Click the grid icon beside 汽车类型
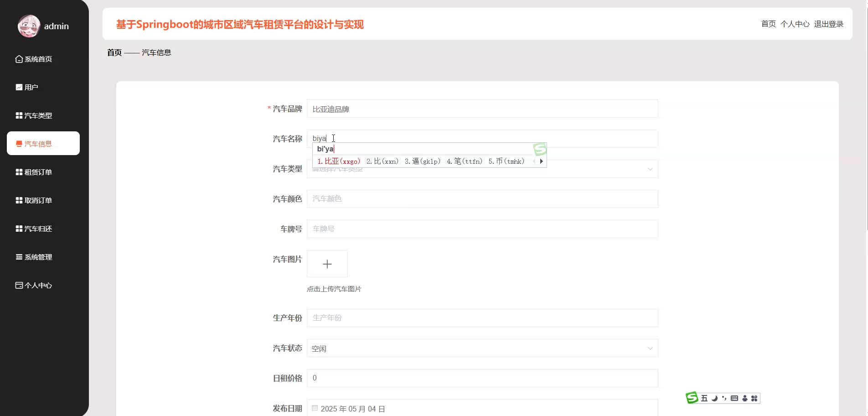This screenshot has height=416, width=868. coord(19,115)
